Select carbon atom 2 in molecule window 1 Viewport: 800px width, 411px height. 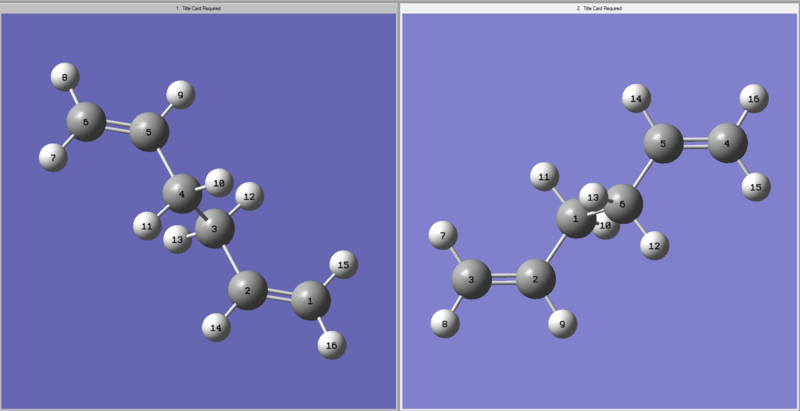click(247, 290)
